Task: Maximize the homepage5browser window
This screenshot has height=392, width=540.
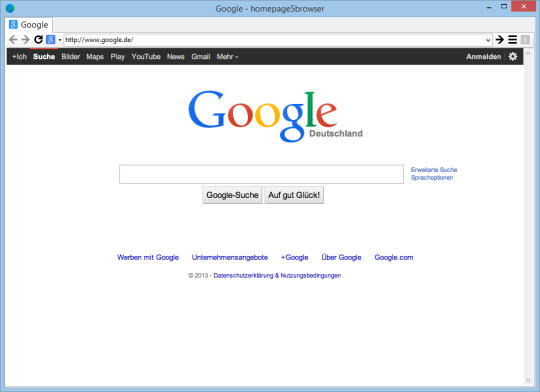Action: (x=504, y=7)
